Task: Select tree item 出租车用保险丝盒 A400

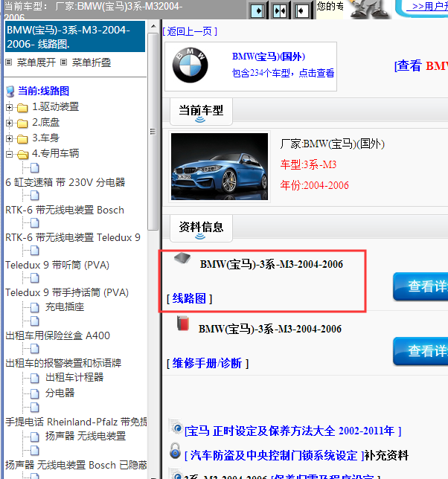Action: (x=58, y=335)
